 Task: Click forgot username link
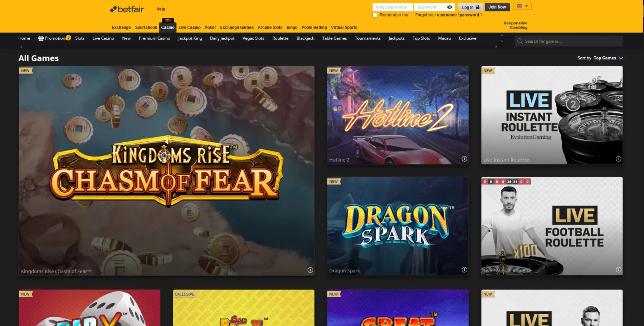tap(447, 15)
